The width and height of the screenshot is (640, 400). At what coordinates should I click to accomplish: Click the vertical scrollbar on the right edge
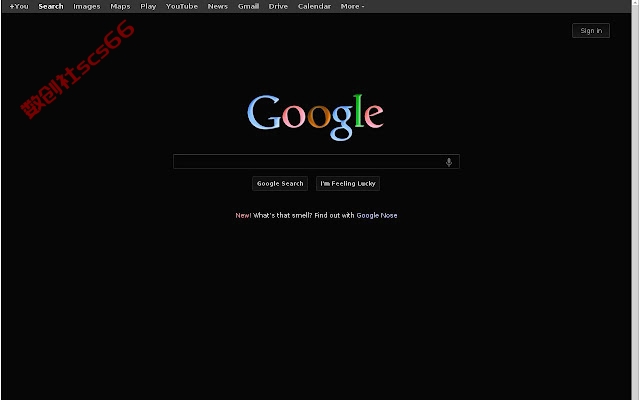[x=635, y=200]
